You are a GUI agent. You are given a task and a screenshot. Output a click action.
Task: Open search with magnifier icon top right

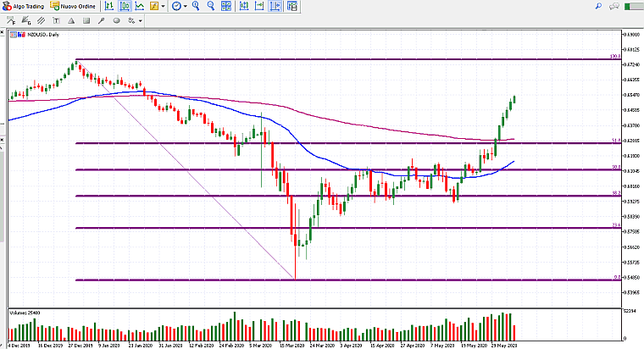(x=598, y=6)
